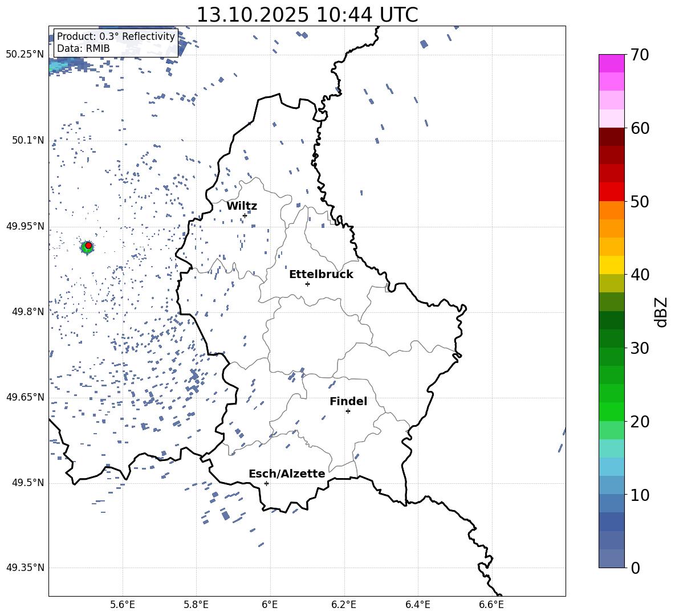This screenshot has width=675, height=616.
Task: Click the Data: RMIB label
Action: click(83, 48)
